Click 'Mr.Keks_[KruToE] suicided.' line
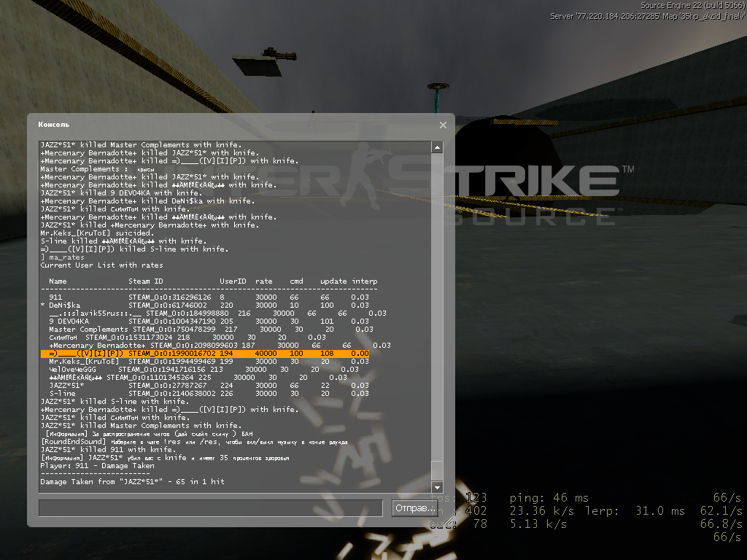Screen dimensions: 747x560 pyautogui.click(x=97, y=233)
